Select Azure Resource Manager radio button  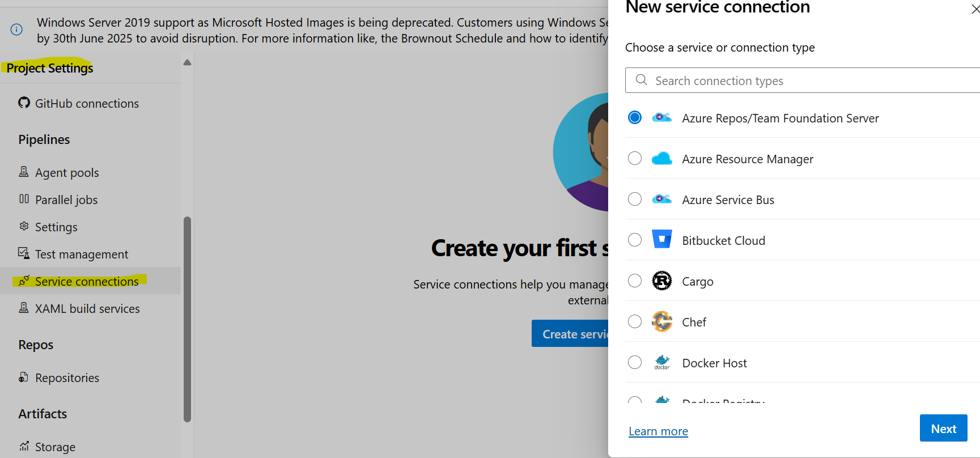635,158
